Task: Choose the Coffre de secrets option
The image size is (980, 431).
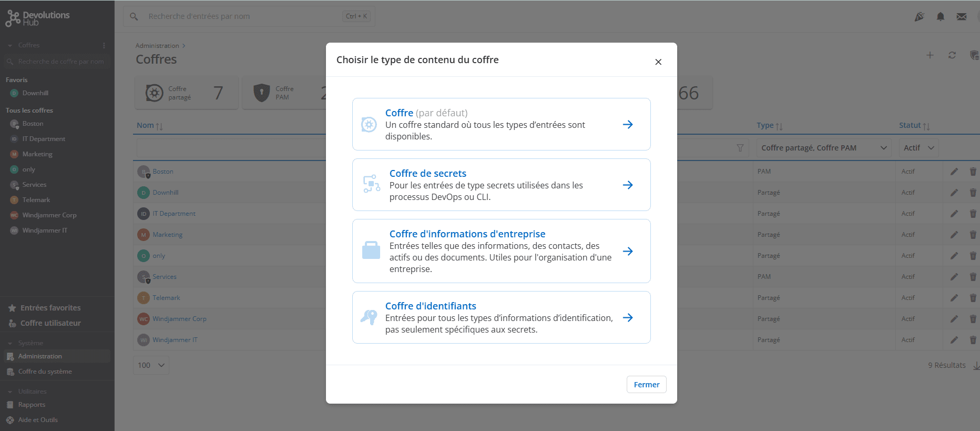Action: click(x=501, y=185)
